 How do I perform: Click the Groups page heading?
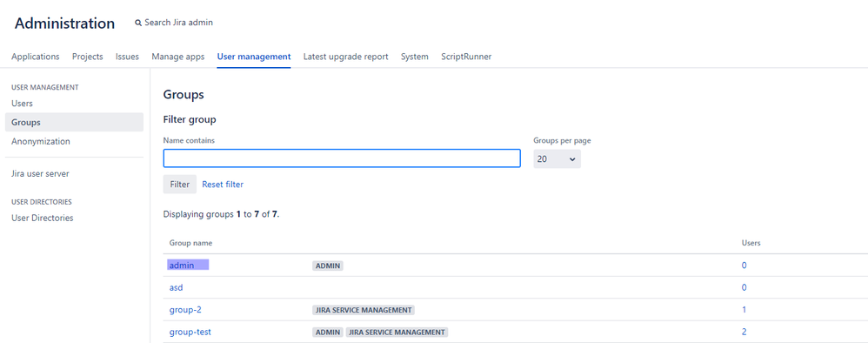[184, 95]
